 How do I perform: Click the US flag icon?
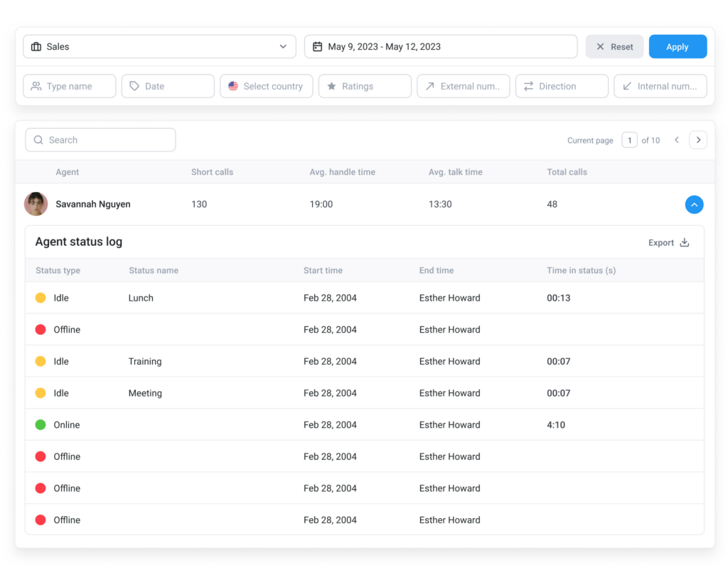[x=233, y=86]
